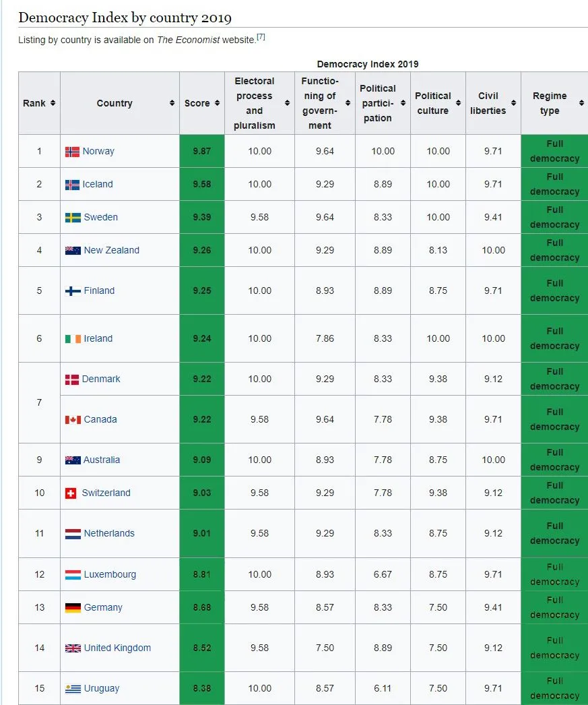Screen dimensions: 588x705
Task: Click the Ireland flag icon
Action: coord(73,339)
